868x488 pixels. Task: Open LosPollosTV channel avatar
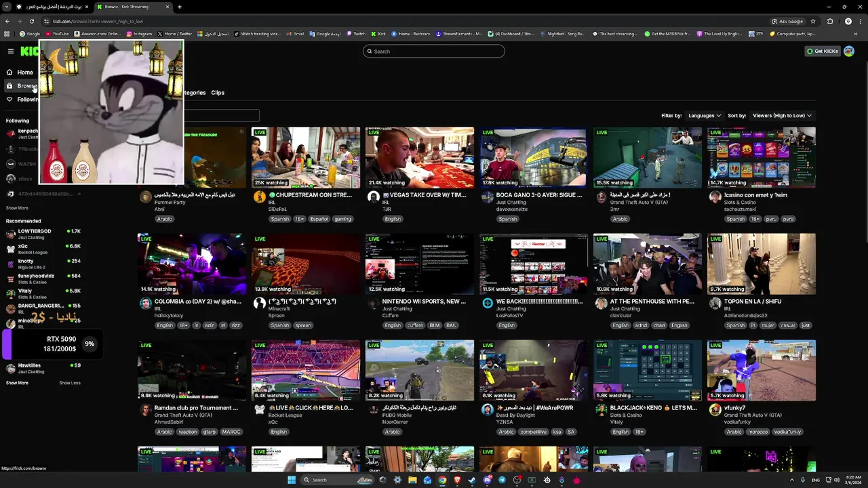487,303
